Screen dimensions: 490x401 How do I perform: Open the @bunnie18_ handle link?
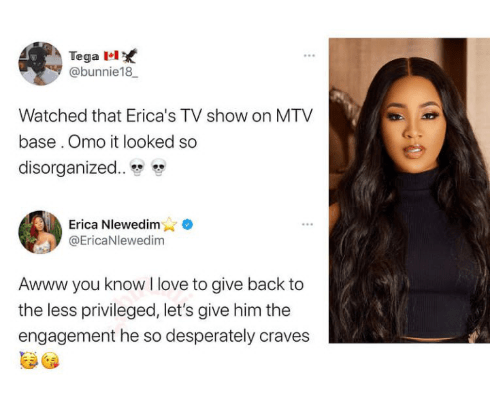[x=103, y=72]
